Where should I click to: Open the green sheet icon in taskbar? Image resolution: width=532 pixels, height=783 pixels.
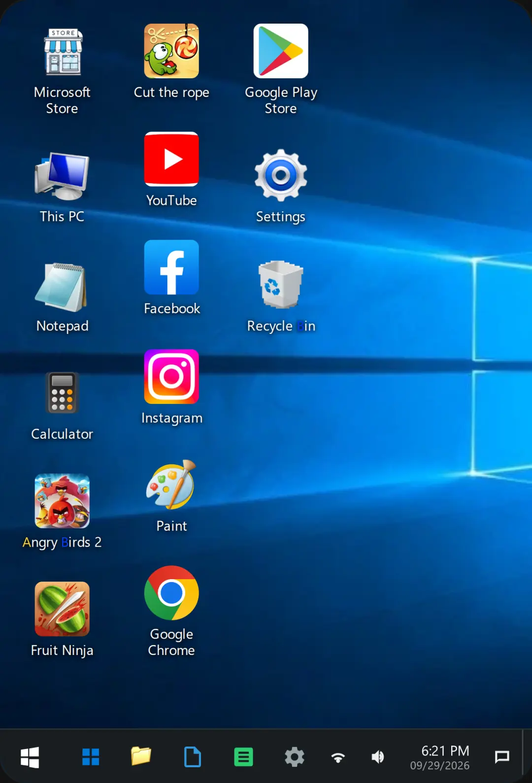[x=243, y=757]
